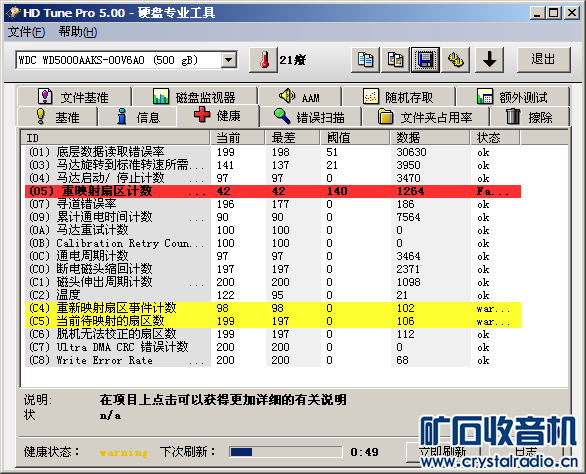
Task: Click the copy screenshot to clipboard icon
Action: (x=395, y=60)
